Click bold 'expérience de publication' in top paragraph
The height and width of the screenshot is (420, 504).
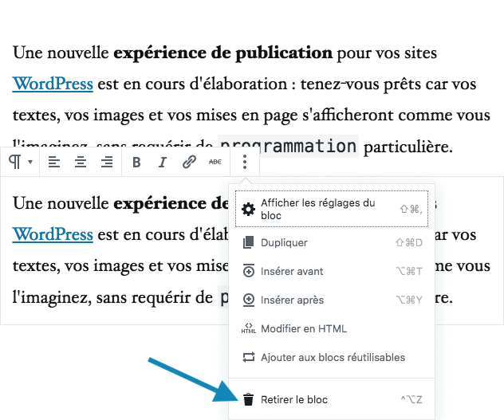[x=222, y=53]
